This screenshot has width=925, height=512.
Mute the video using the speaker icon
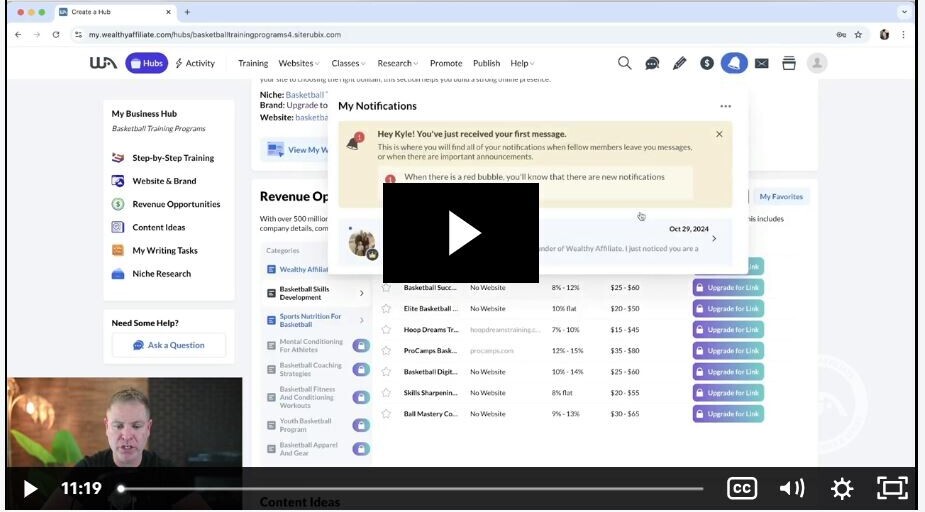click(792, 488)
